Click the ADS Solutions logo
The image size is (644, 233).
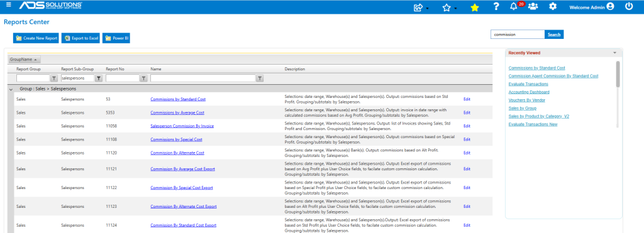point(51,6)
